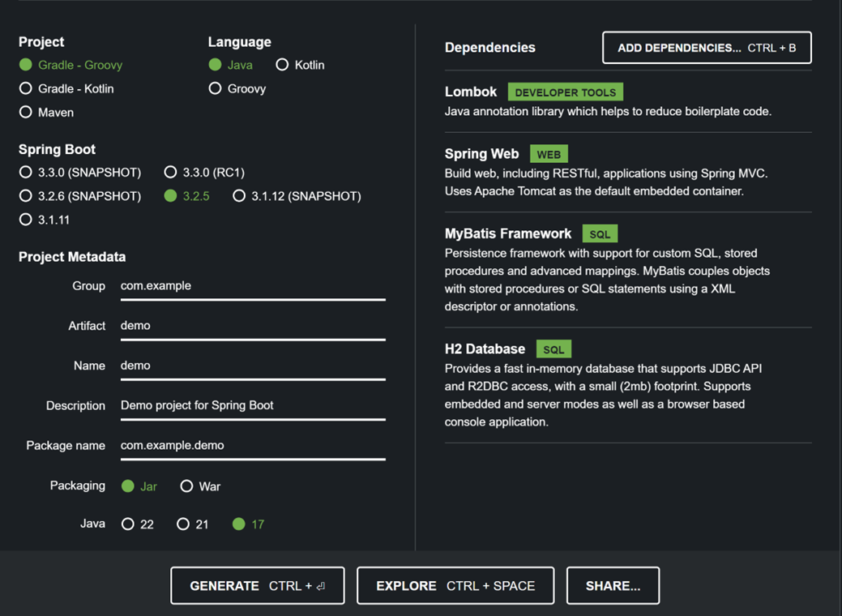This screenshot has height=616, width=842.
Task: Click the Dependencies heading
Action: [489, 48]
